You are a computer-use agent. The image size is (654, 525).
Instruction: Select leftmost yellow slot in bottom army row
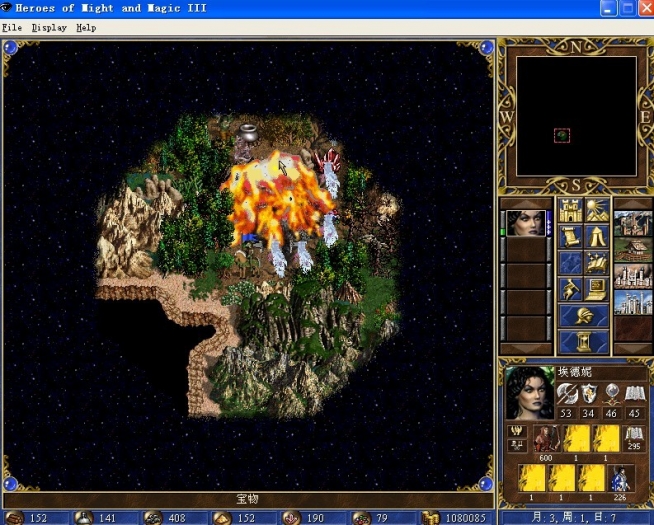pyautogui.click(x=531, y=478)
